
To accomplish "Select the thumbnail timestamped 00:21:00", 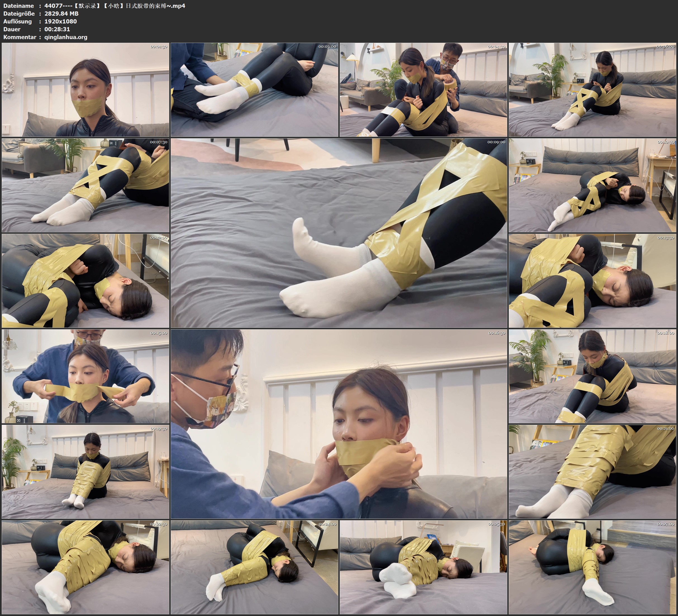I will [593, 471].
